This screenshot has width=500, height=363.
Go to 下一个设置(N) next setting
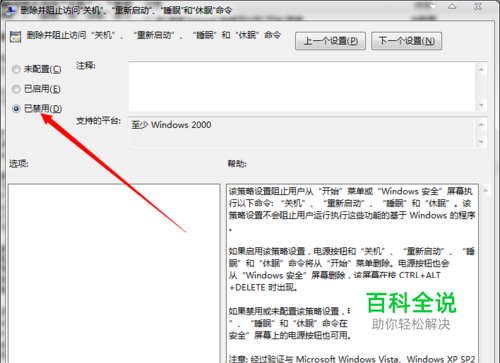pyautogui.click(x=407, y=41)
